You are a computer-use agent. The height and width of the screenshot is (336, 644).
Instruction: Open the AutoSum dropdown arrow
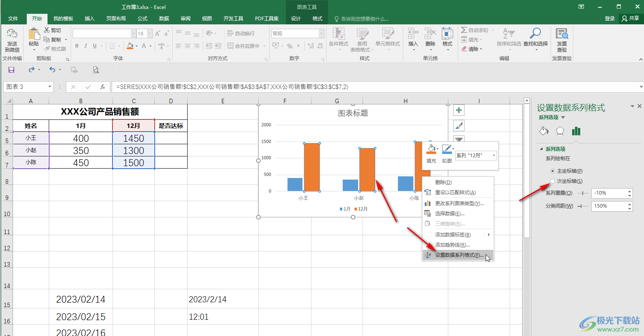[493, 30]
